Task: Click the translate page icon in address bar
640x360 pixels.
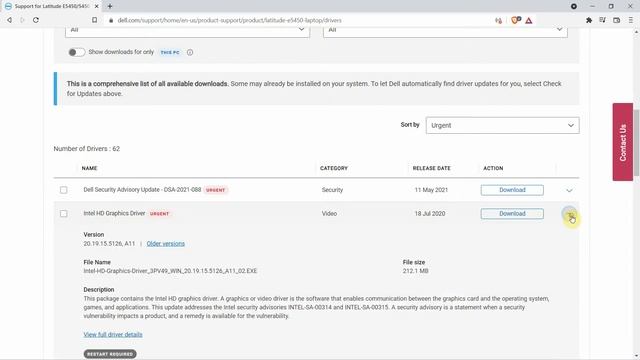Action: [x=498, y=20]
